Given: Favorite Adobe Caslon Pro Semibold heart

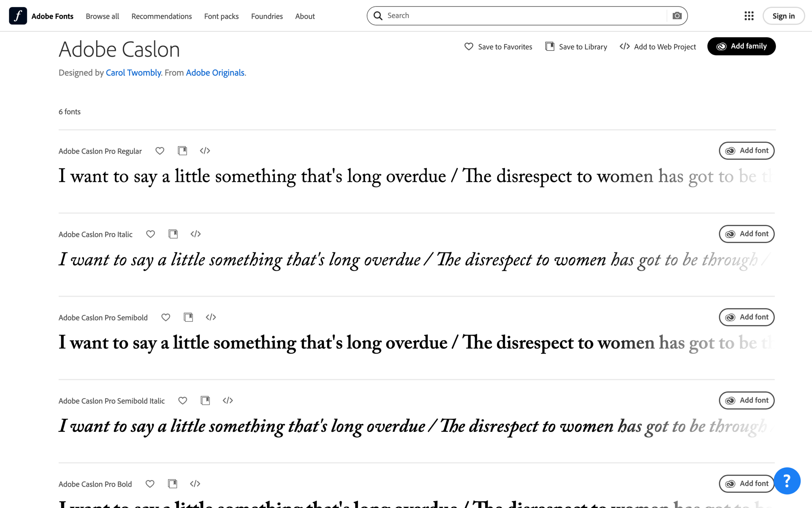Looking at the screenshot, I should pos(166,317).
